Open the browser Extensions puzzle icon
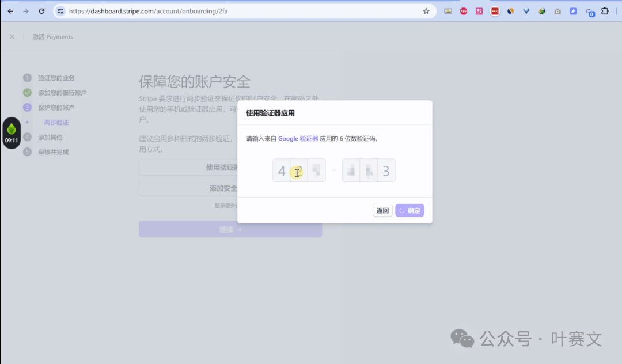Image resolution: width=622 pixels, height=364 pixels. tap(605, 11)
